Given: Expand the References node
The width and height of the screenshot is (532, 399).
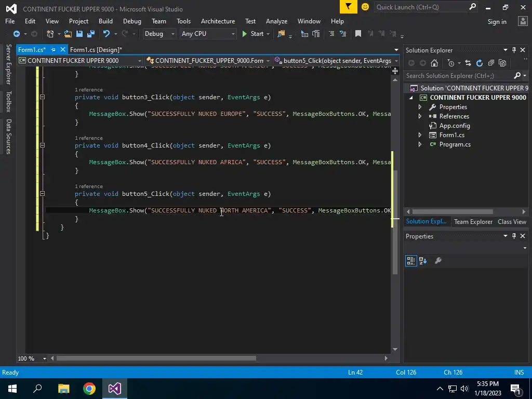Looking at the screenshot, I should click(x=420, y=116).
